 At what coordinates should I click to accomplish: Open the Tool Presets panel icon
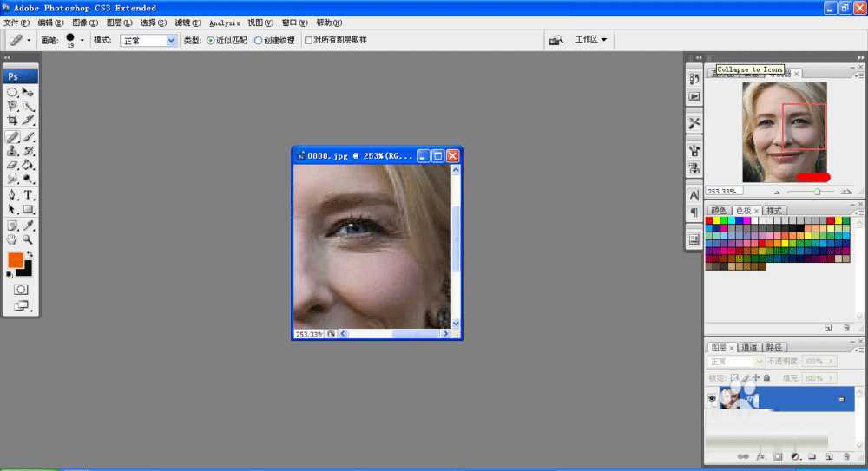point(694,123)
